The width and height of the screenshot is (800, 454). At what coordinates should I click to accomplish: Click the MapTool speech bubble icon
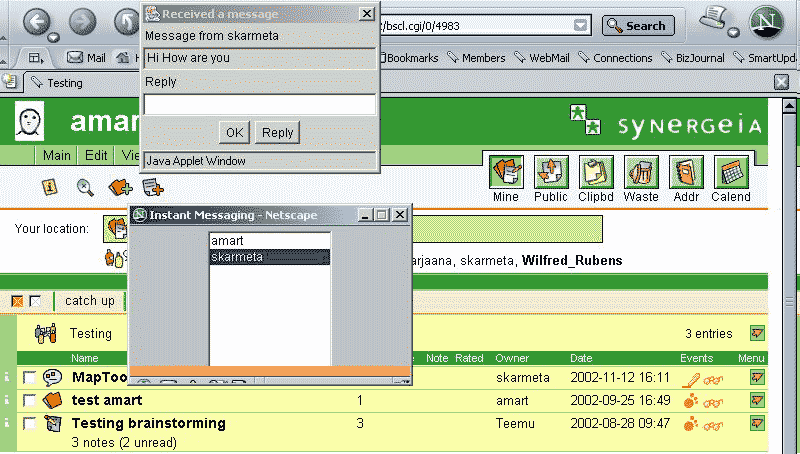(53, 377)
